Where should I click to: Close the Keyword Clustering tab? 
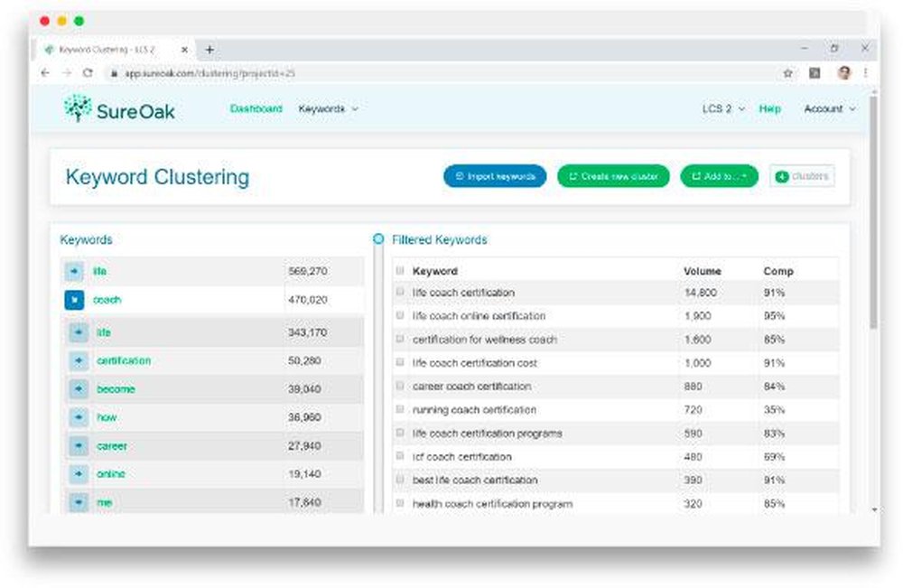pos(184,50)
